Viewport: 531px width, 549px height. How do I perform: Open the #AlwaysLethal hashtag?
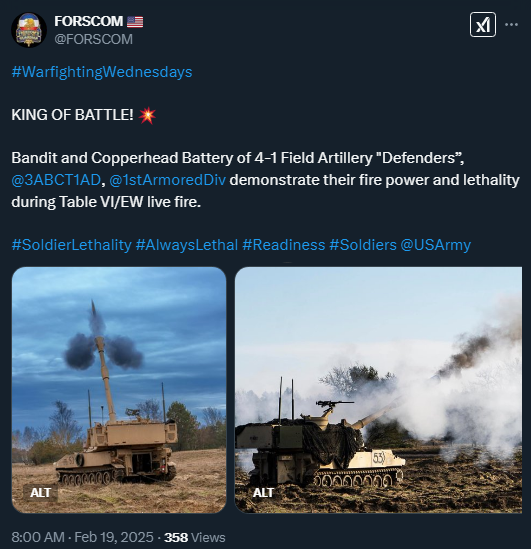(x=187, y=245)
